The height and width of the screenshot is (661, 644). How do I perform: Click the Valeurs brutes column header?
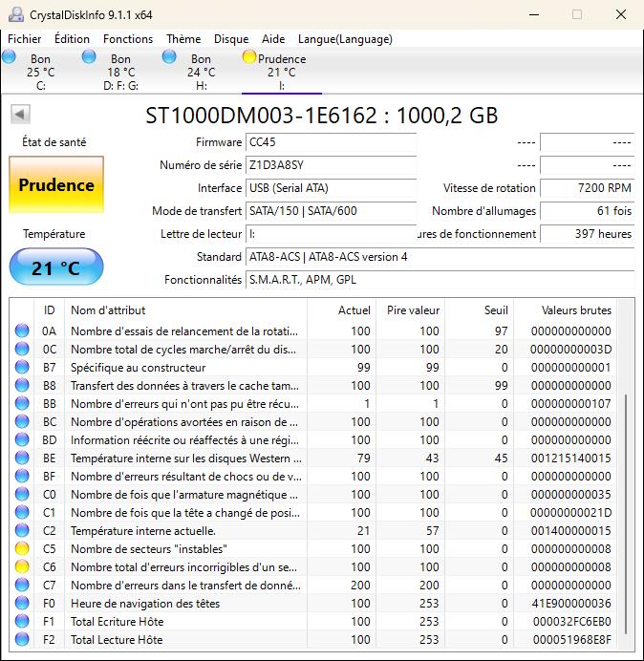(x=575, y=310)
